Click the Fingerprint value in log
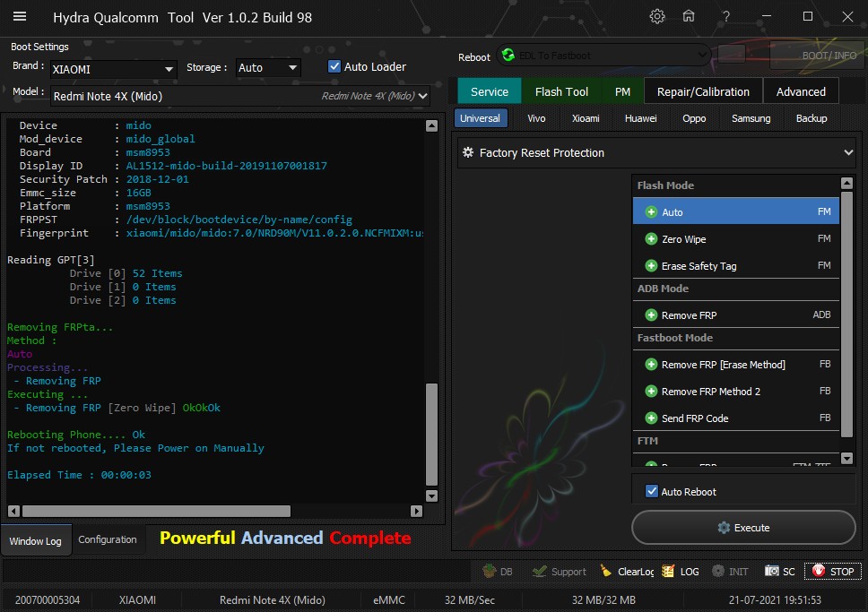Screen dimensions: 868x612 coord(274,233)
